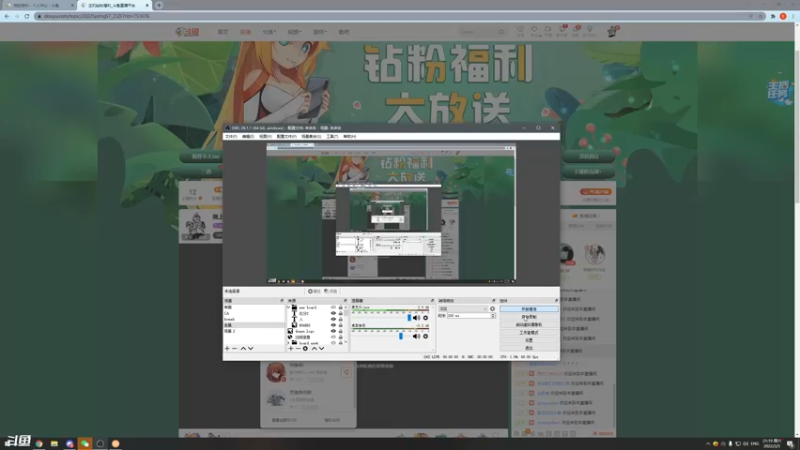Move the selected source up in the list

click(314, 348)
